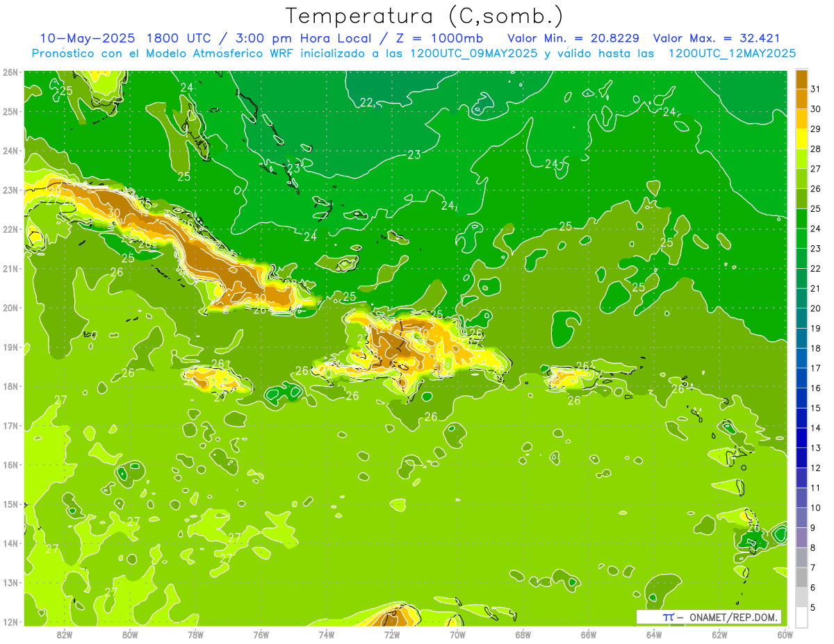The width and height of the screenshot is (834, 644).
Task: Click the "15N" latitude axis label
Action: pyautogui.click(x=10, y=504)
